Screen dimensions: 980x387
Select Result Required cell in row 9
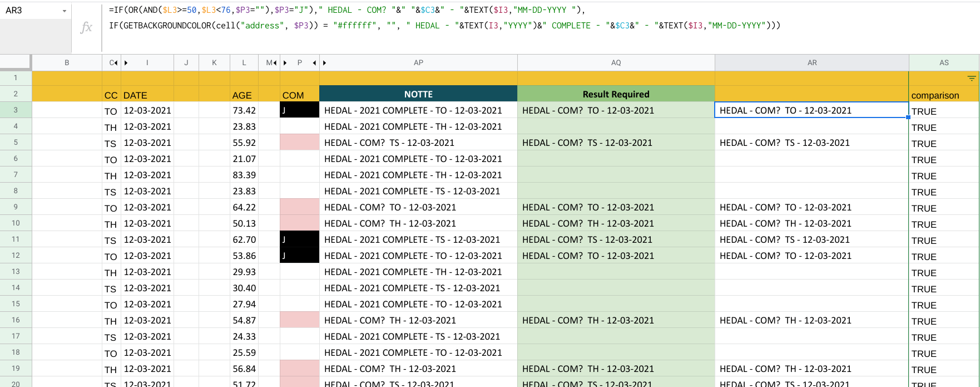pyautogui.click(x=616, y=207)
